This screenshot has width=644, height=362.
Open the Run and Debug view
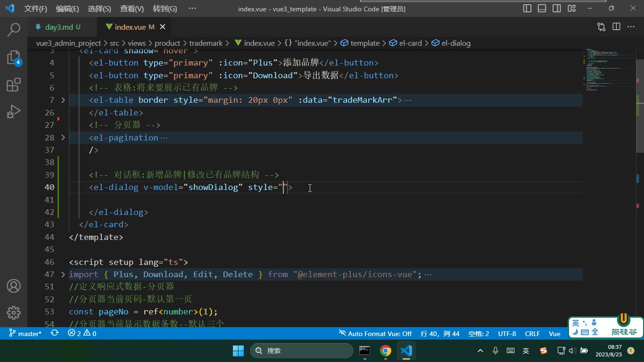tap(14, 112)
